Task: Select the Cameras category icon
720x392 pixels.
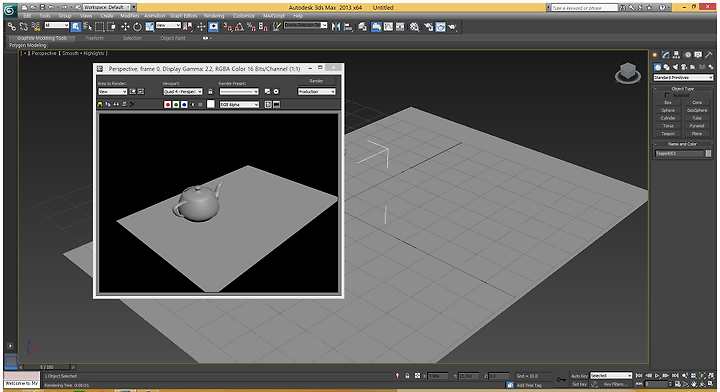Action: (684, 67)
